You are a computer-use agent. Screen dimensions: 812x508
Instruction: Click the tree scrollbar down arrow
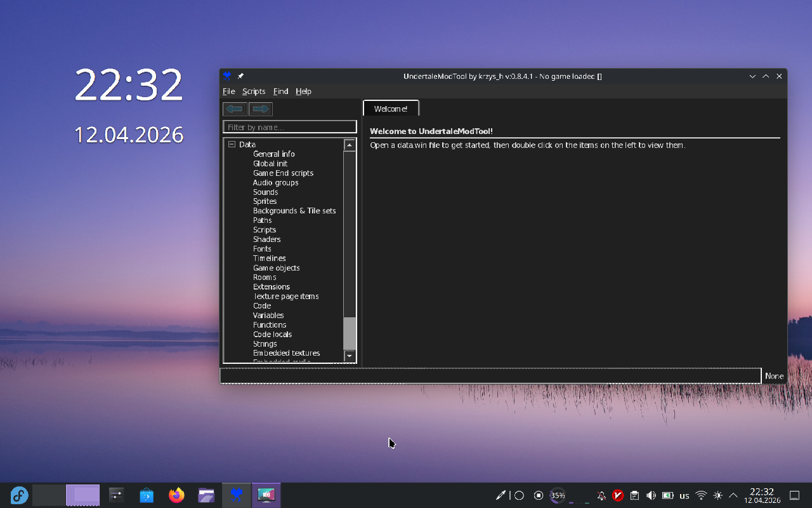pos(350,356)
